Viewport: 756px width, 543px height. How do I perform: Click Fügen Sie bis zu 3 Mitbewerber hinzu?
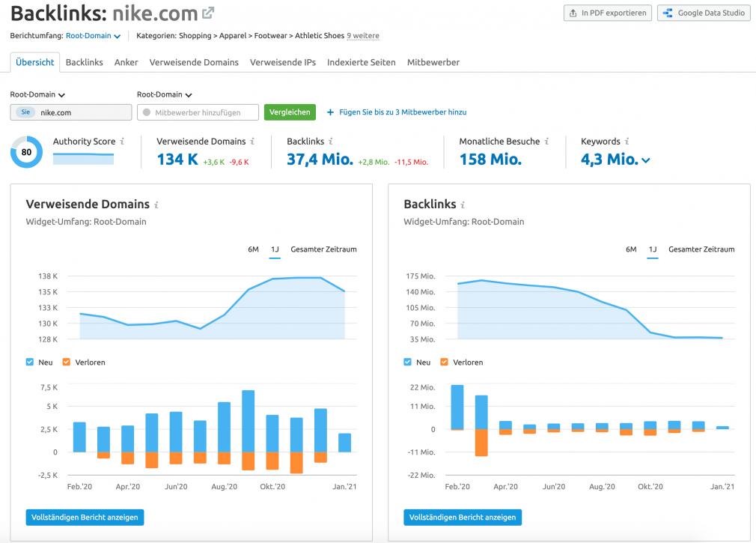tap(403, 112)
